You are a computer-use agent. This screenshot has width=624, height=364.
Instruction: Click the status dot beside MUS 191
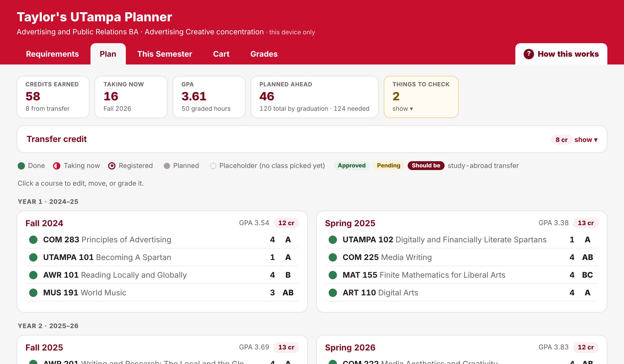pyautogui.click(x=33, y=293)
